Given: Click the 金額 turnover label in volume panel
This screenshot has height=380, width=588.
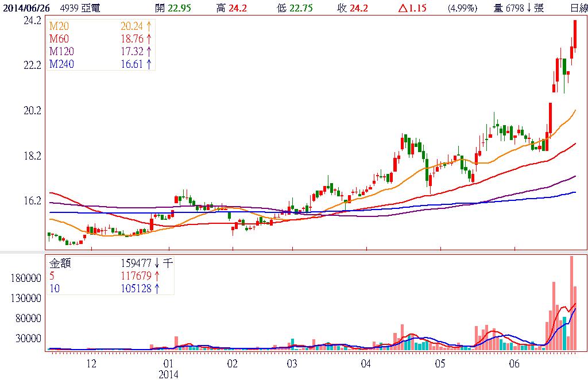Looking at the screenshot, I should click(x=60, y=264).
